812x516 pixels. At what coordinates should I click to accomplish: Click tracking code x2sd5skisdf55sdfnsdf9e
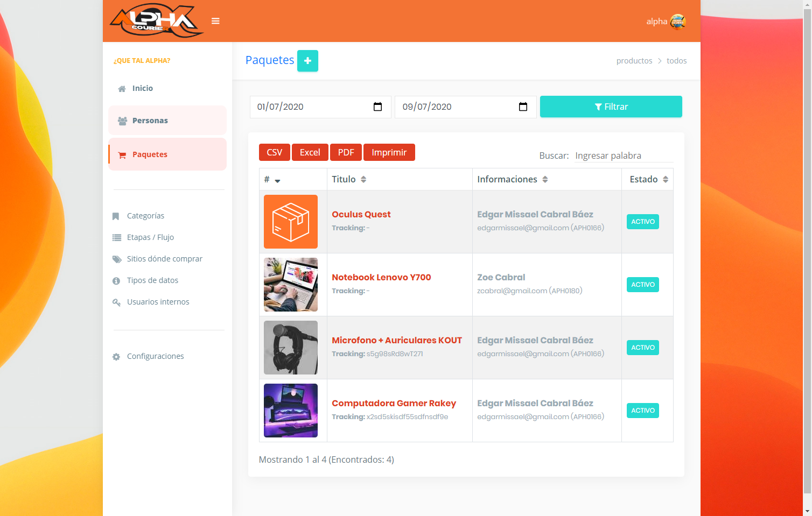coord(407,416)
